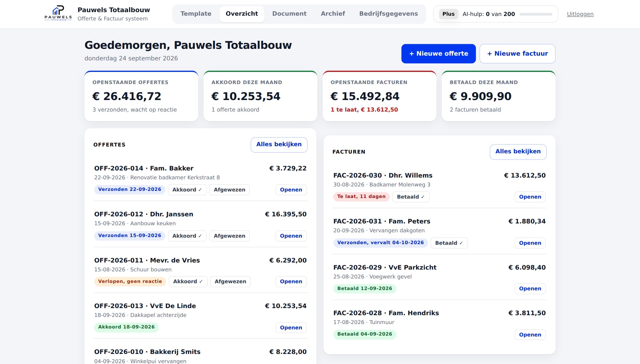The image size is (640, 364).
Task: Create a new factuur
Action: (517, 54)
